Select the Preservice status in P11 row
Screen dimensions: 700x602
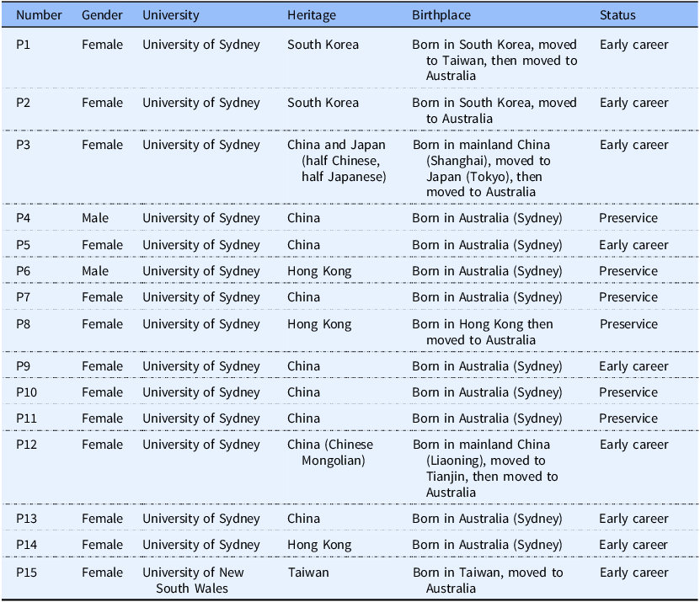point(628,418)
